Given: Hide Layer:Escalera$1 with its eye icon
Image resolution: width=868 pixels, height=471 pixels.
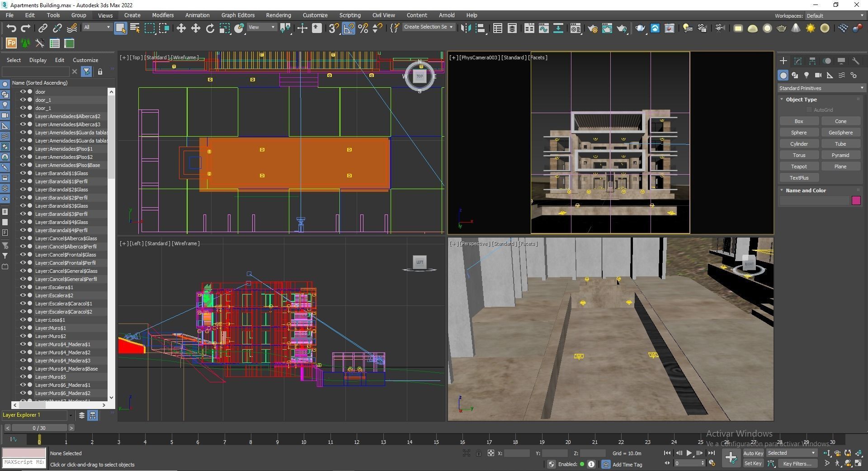Looking at the screenshot, I should click(23, 287).
